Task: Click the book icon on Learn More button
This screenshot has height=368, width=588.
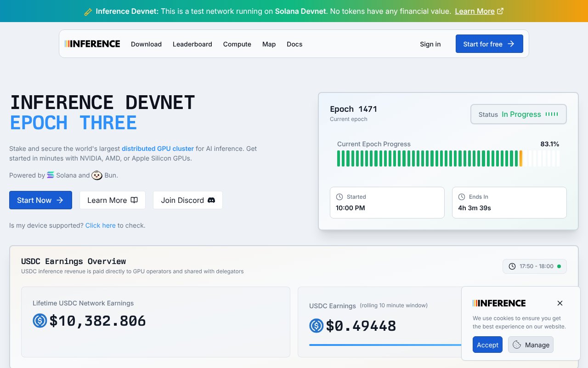Action: pyautogui.click(x=134, y=200)
